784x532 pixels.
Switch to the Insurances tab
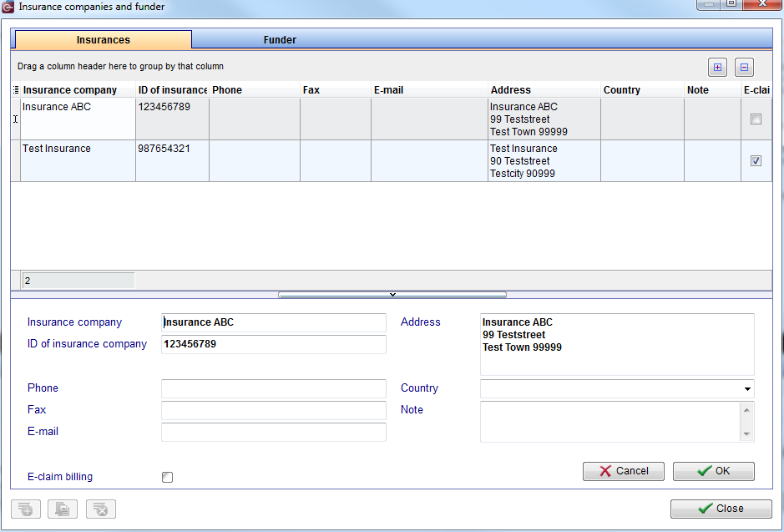pyautogui.click(x=104, y=40)
